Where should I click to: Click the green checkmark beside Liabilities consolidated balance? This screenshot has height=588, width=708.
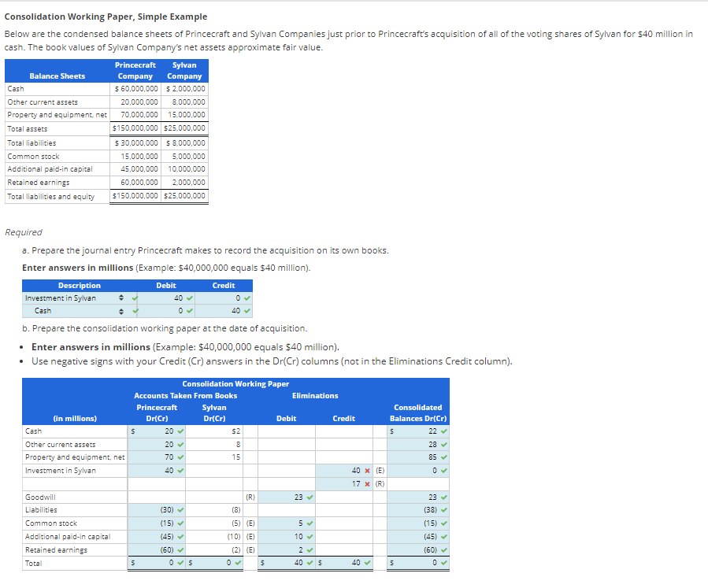pyautogui.click(x=443, y=510)
